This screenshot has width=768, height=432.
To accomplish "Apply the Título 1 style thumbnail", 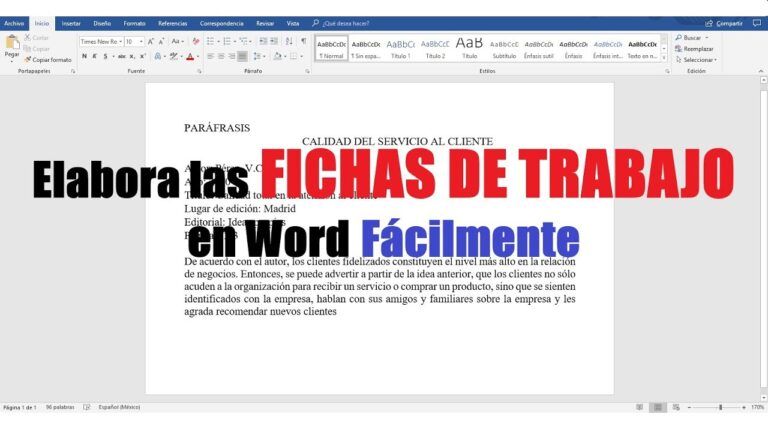I will (x=400, y=48).
